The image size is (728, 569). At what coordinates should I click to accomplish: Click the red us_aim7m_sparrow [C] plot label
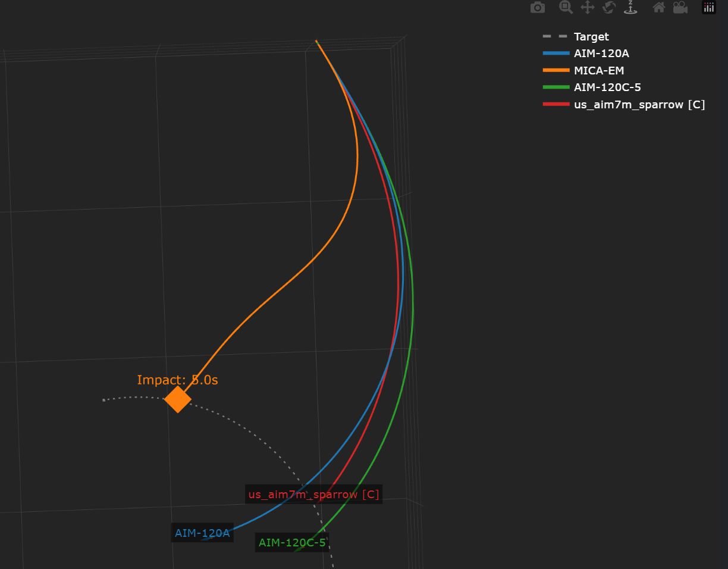pyautogui.click(x=313, y=494)
